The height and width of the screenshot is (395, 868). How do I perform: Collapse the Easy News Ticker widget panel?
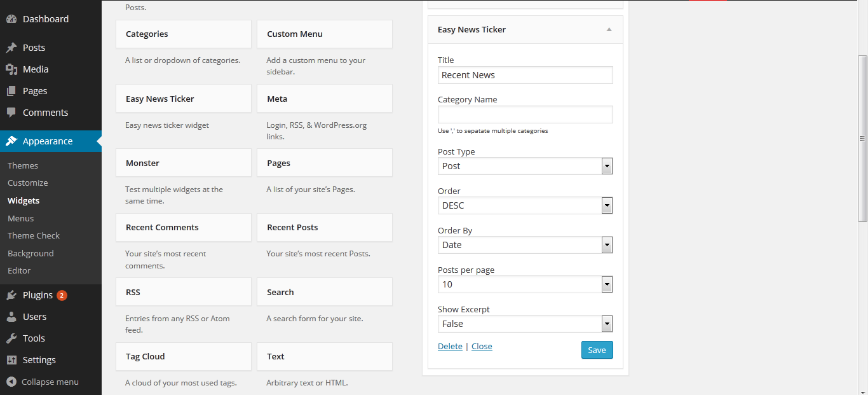[609, 29]
